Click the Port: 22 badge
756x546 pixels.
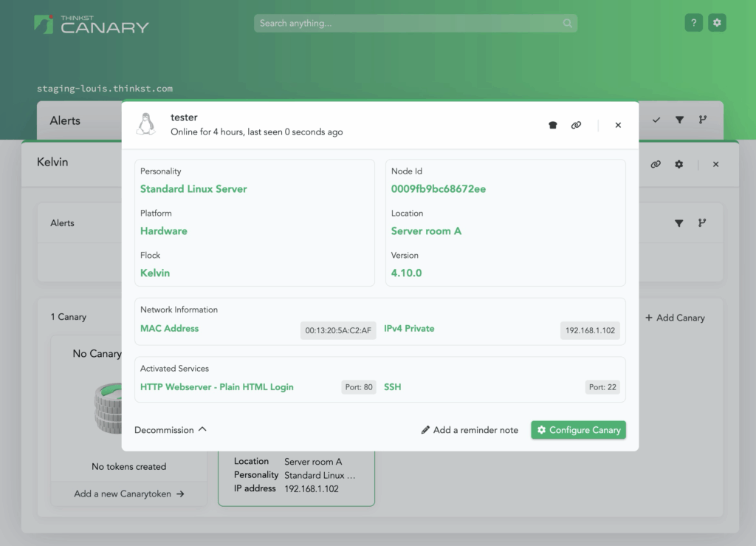coord(602,387)
